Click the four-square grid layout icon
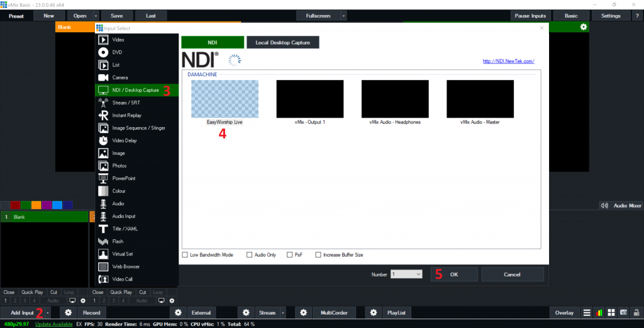 click(x=611, y=313)
